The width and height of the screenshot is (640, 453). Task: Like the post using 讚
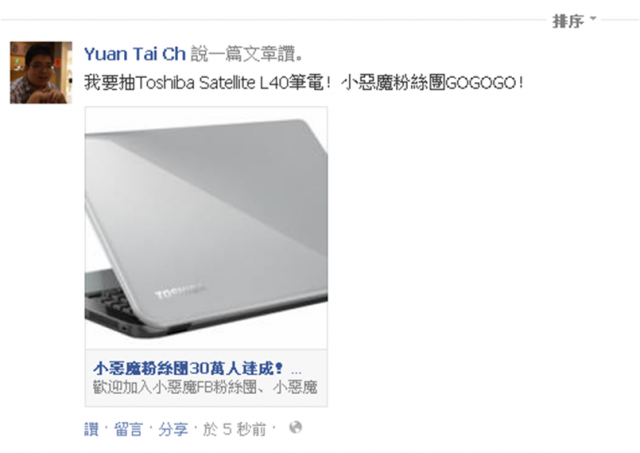(x=91, y=429)
